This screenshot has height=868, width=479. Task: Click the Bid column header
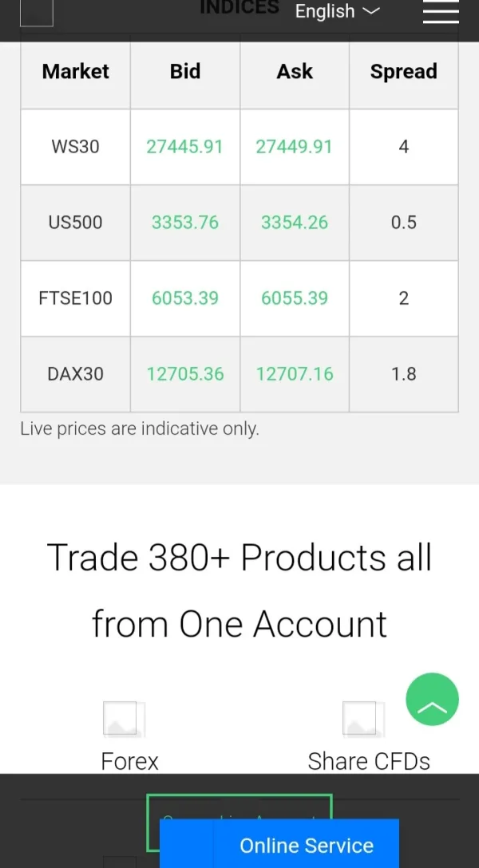point(185,72)
